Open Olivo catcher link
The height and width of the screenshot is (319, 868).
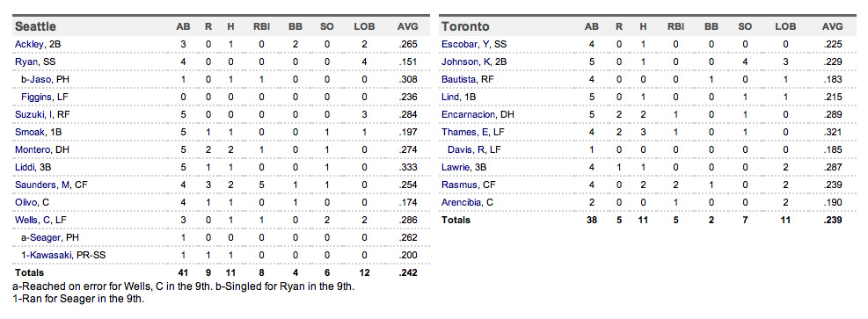(26, 202)
